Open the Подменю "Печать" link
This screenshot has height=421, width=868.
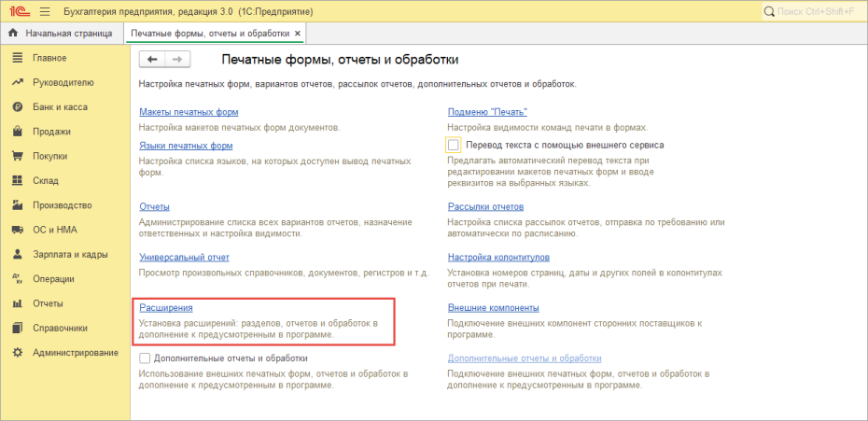[487, 112]
